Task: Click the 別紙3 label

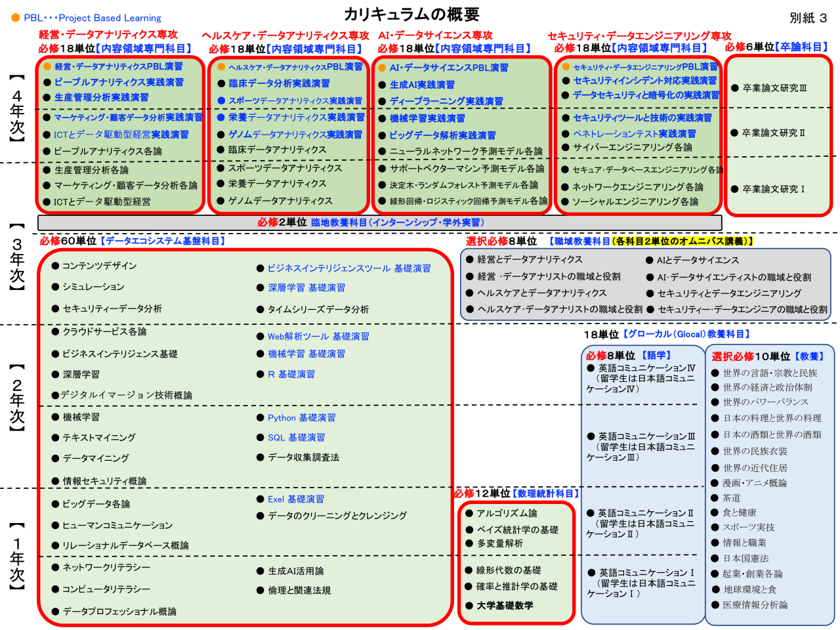Action: tap(808, 18)
